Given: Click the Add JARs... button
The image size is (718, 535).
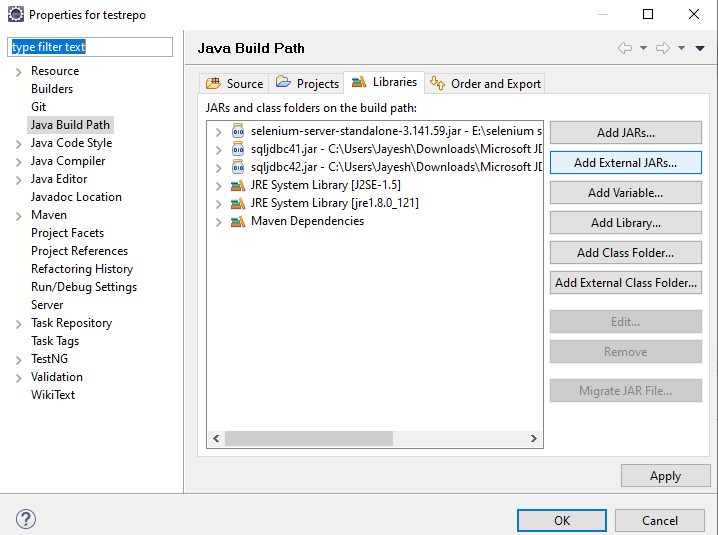Looking at the screenshot, I should [x=626, y=133].
